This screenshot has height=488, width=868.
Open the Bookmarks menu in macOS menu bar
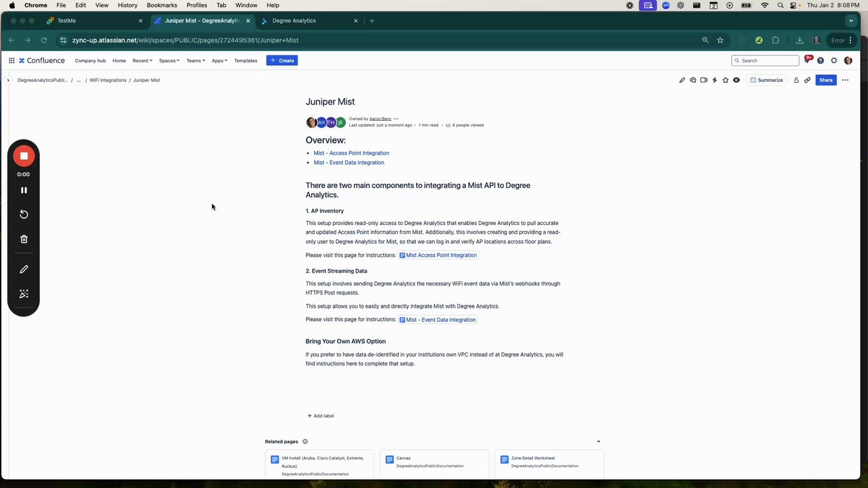pyautogui.click(x=162, y=5)
